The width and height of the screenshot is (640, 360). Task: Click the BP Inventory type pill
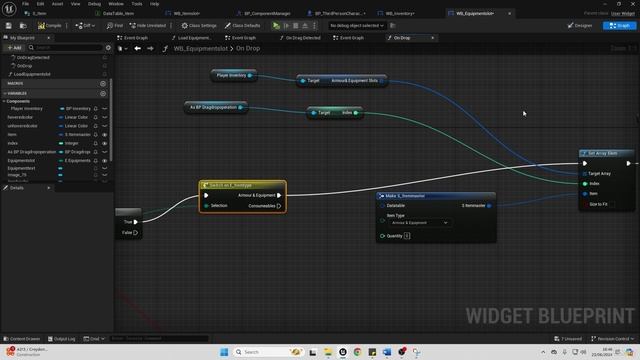[x=76, y=109]
